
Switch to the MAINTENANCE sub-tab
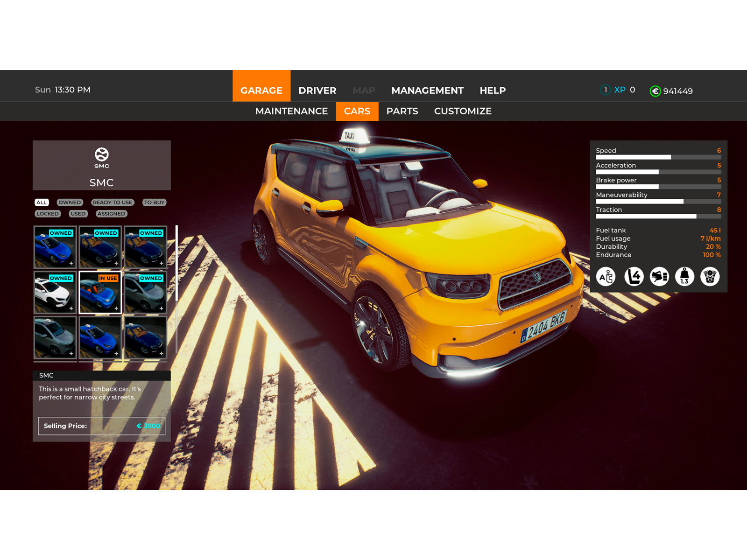(x=291, y=112)
